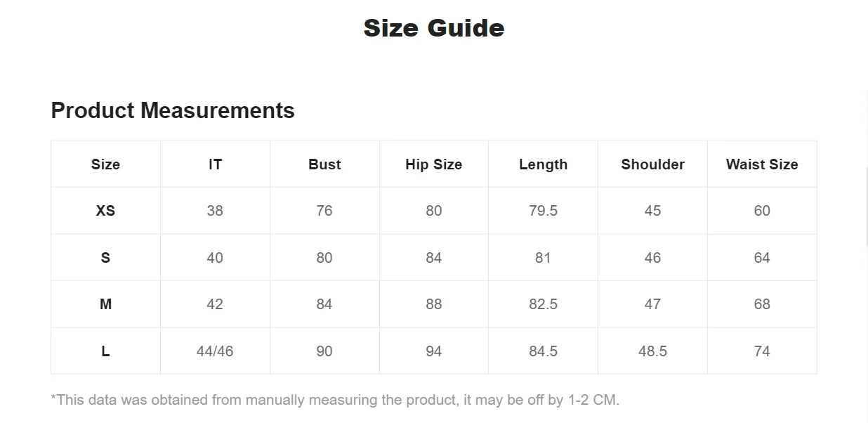
Task: Select the Product Measurements title
Action: 173,110
